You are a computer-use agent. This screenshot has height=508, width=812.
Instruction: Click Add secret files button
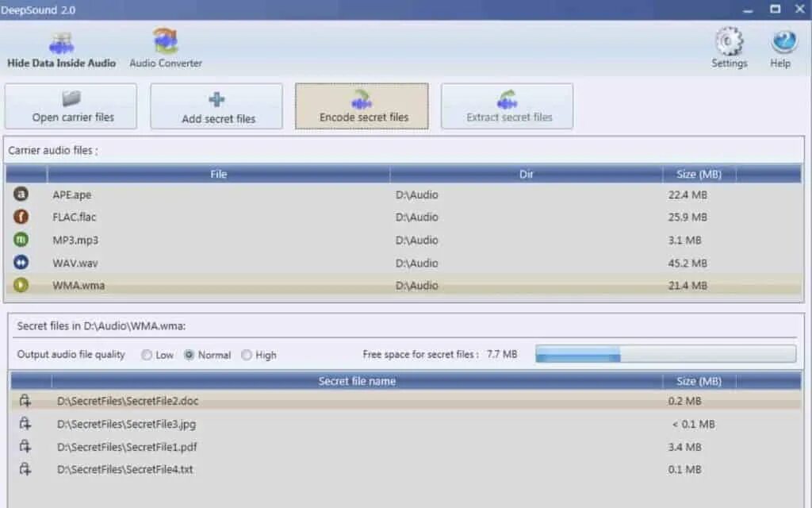(216, 106)
